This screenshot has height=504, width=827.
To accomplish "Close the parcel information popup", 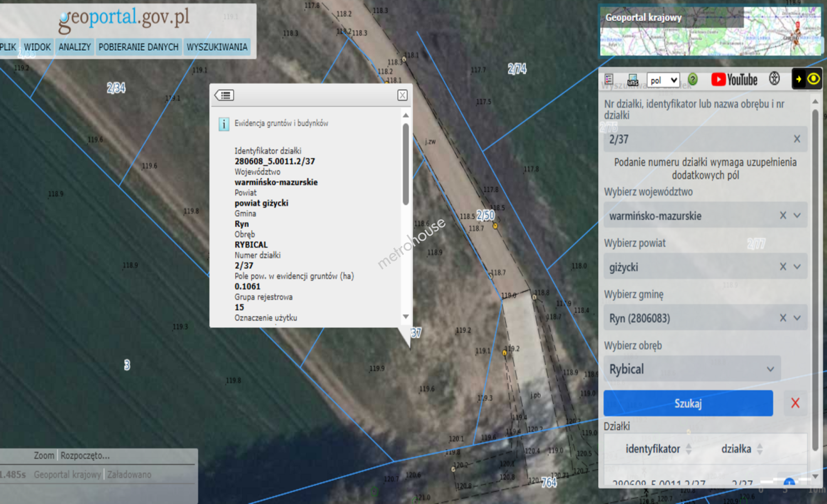I will tap(402, 95).
